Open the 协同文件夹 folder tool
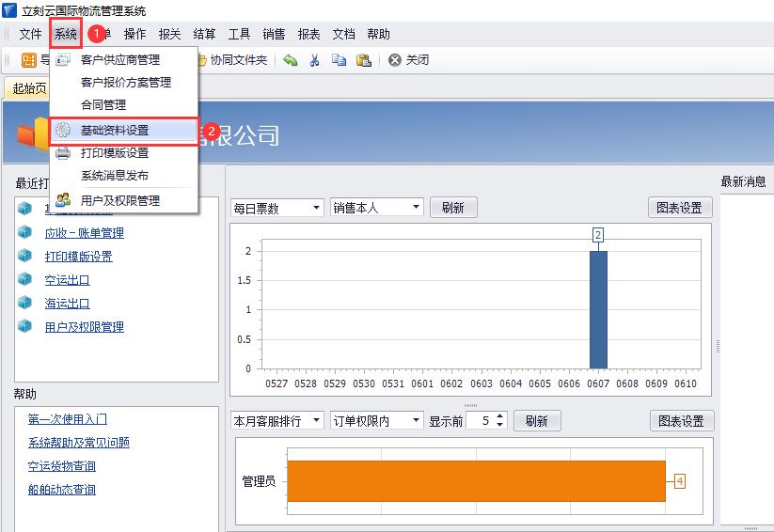This screenshot has height=532, width=774. coord(232,60)
